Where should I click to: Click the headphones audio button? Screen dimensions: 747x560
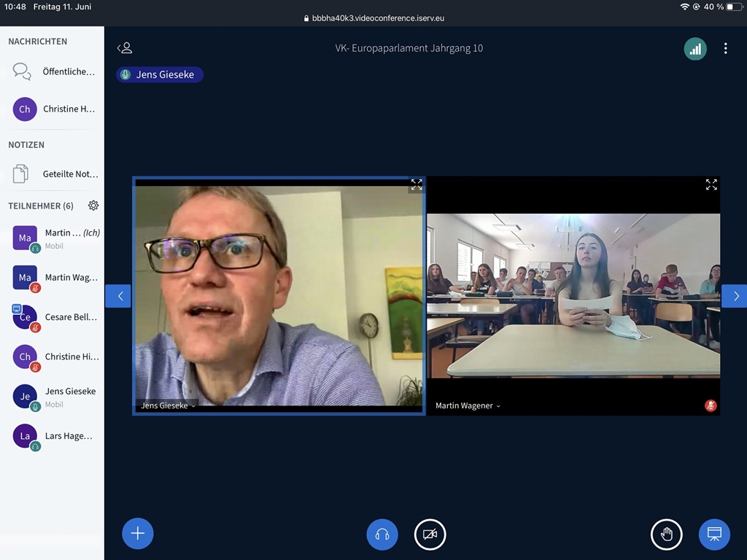(x=382, y=534)
